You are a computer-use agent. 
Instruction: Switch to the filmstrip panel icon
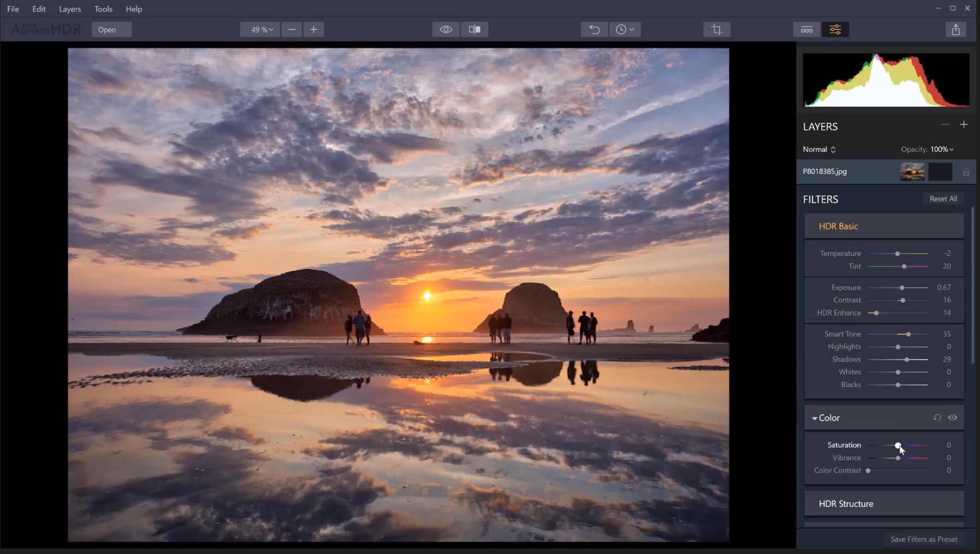(807, 29)
